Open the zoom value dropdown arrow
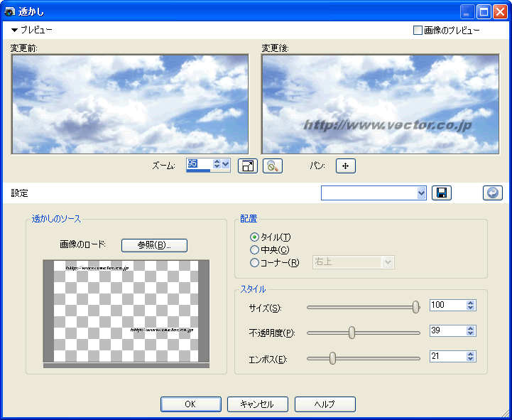512x420 pixels. (x=226, y=164)
